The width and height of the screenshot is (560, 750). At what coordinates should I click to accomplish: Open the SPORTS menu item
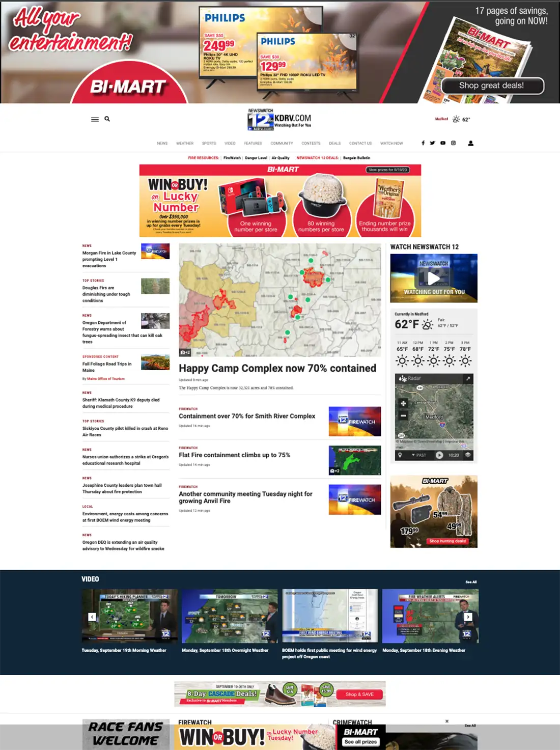209,144
